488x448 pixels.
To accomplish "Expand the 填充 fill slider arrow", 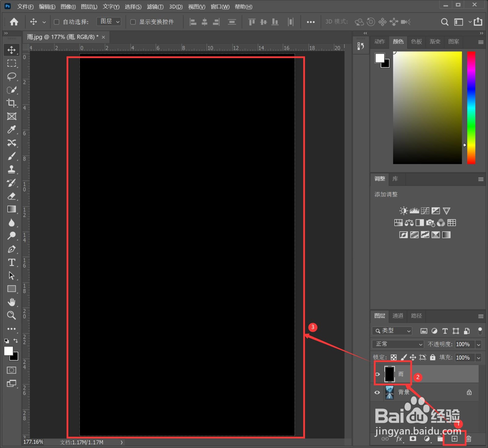I will point(479,357).
